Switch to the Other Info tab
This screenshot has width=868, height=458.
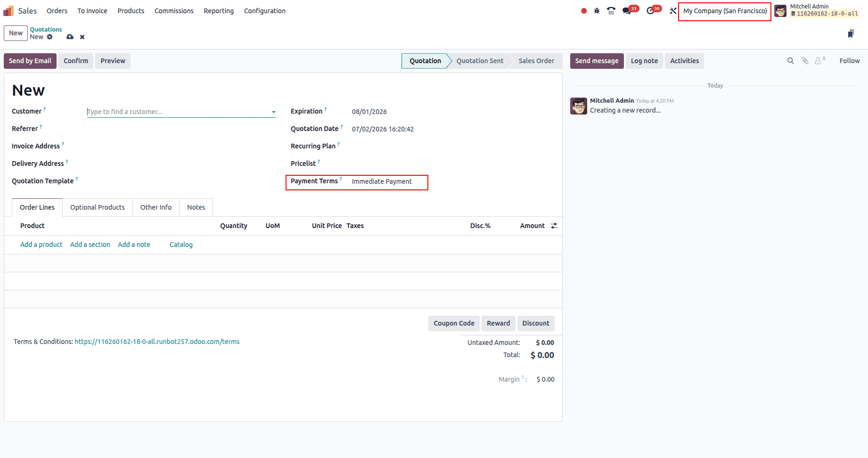[x=156, y=207]
